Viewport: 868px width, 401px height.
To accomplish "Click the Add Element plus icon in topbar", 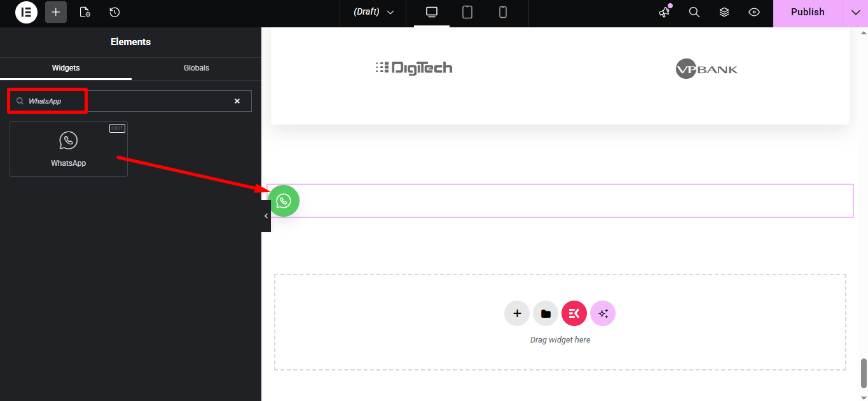I will pyautogui.click(x=55, y=12).
